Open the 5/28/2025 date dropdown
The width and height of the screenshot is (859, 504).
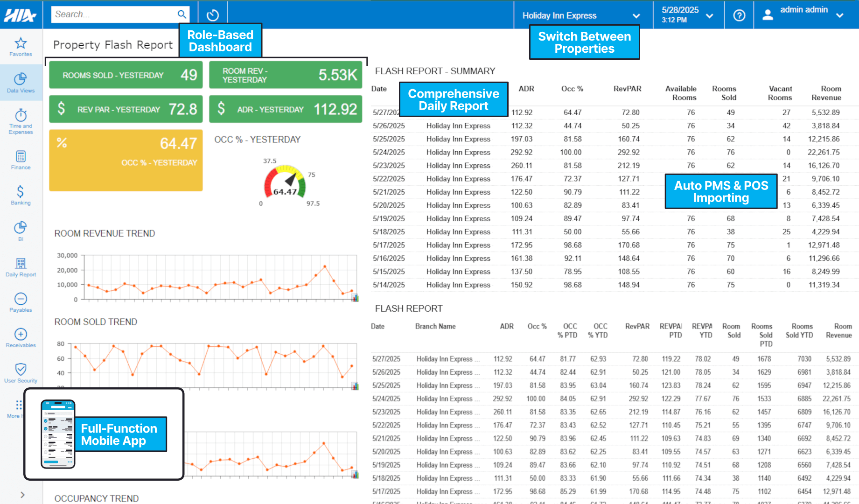(688, 15)
